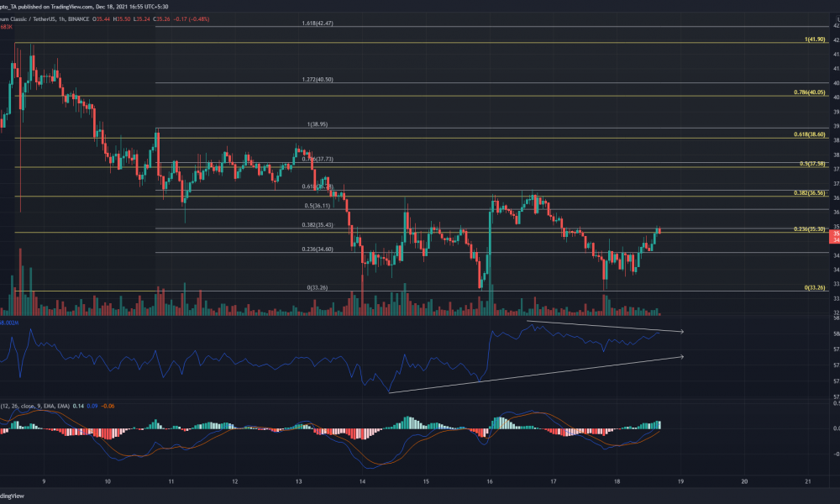Click the yellow 1(41.90) Fibonacci label
840x504 pixels.
(x=815, y=39)
